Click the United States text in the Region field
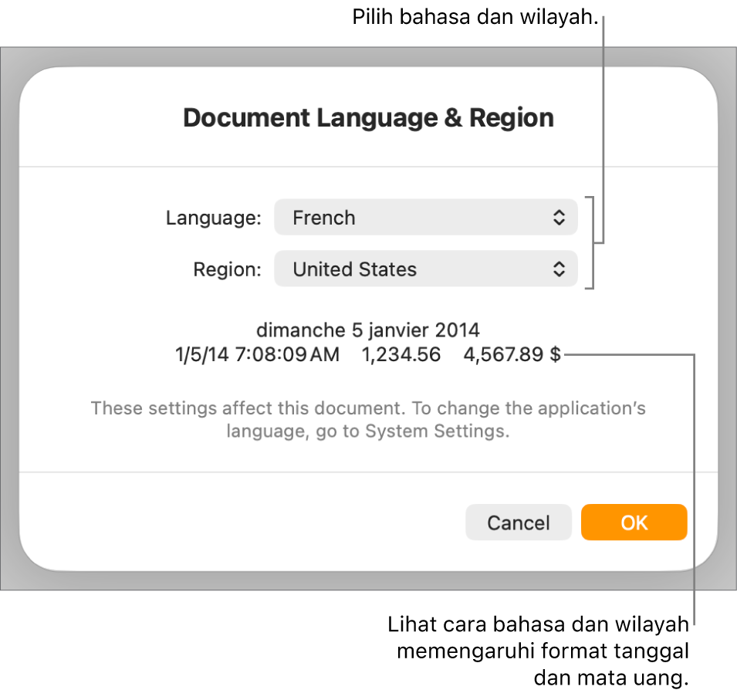737x700 pixels. [354, 269]
